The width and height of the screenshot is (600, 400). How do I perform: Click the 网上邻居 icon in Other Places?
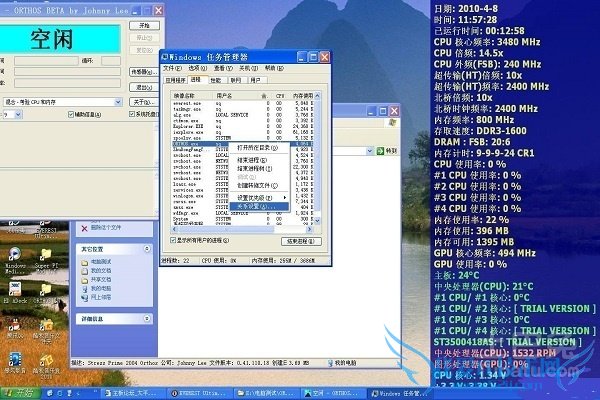coord(85,297)
